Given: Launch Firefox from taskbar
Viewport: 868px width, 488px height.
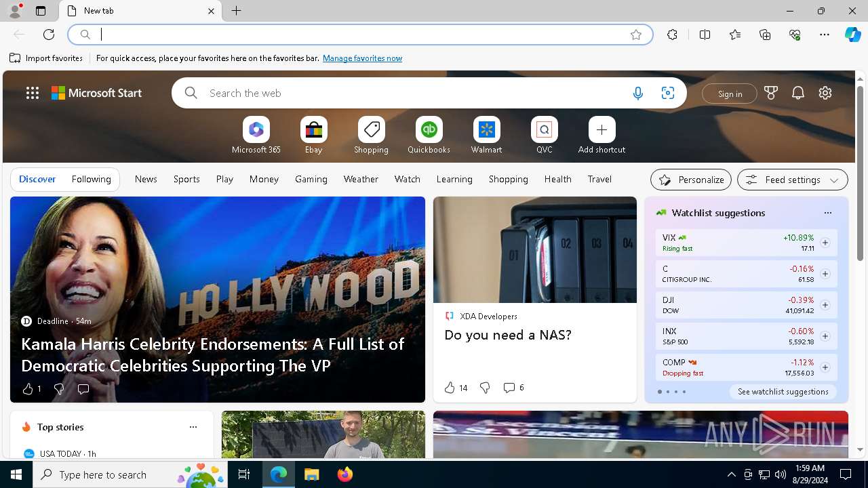Looking at the screenshot, I should click(345, 474).
